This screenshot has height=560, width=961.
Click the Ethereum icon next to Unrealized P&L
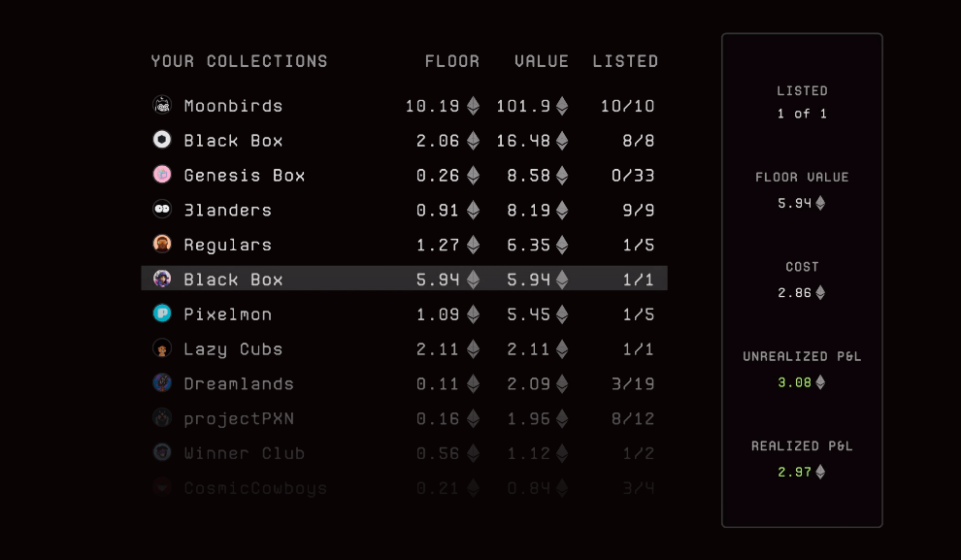pos(820,382)
